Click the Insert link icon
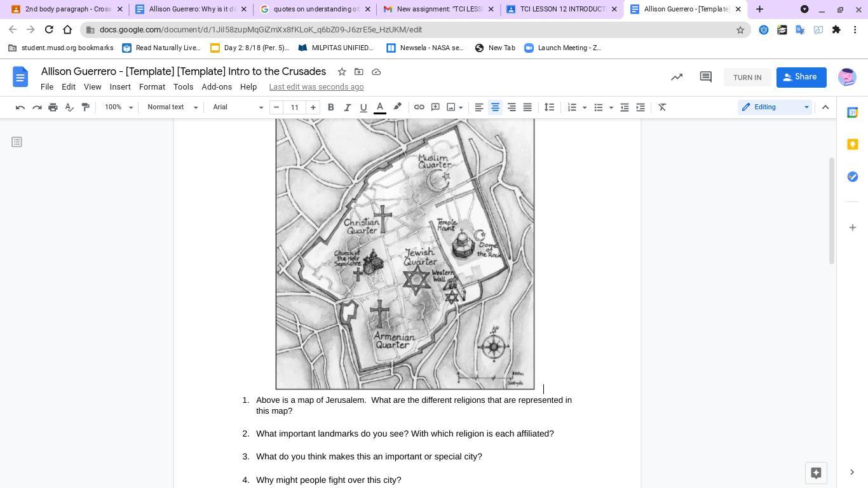This screenshot has width=868, height=488. tap(419, 107)
